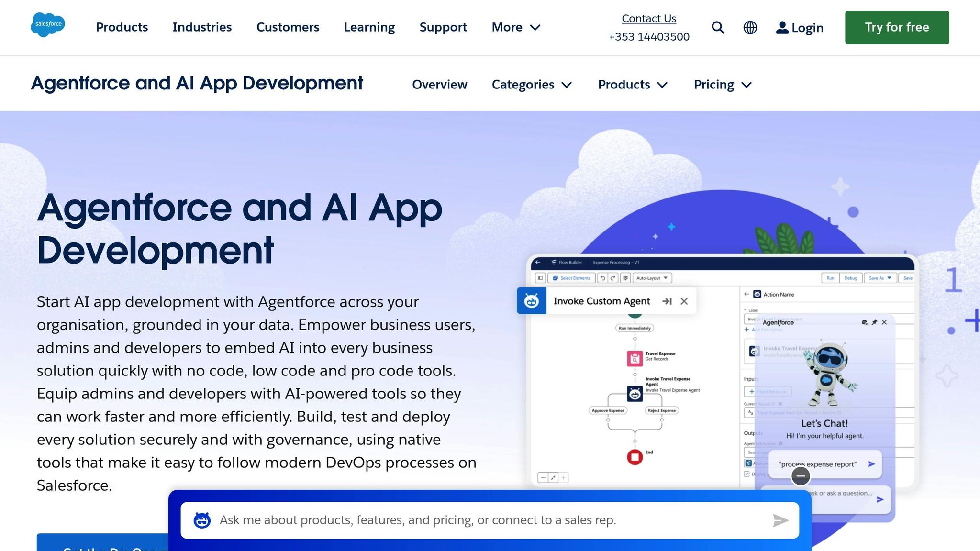Go to the Overview tab

pos(439,85)
